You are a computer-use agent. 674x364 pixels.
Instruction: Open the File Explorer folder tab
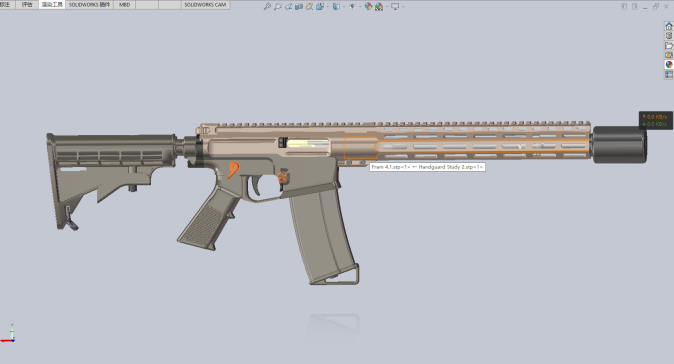tap(669, 45)
